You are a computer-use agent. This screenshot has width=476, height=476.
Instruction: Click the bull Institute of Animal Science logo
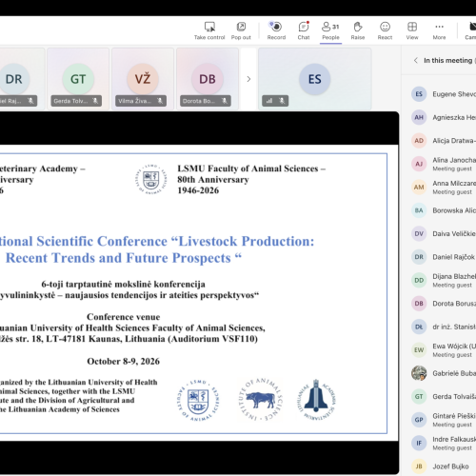coord(260,400)
